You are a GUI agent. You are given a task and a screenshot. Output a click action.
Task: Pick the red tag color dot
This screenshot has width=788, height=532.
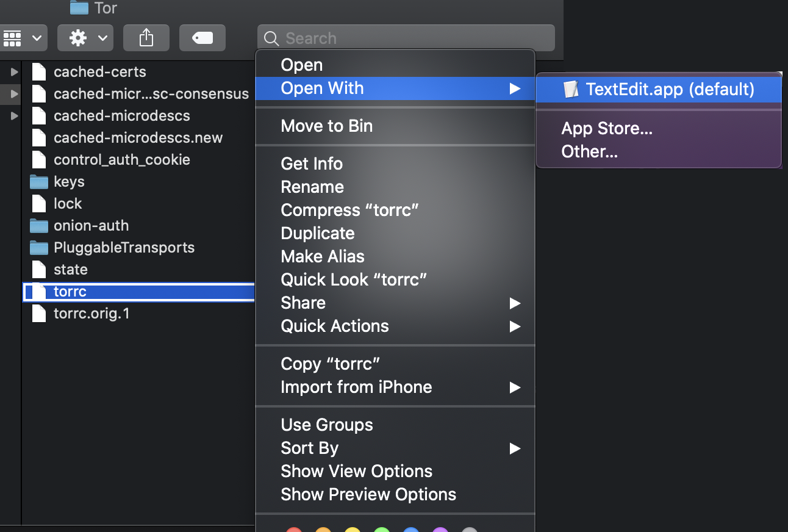click(x=294, y=529)
